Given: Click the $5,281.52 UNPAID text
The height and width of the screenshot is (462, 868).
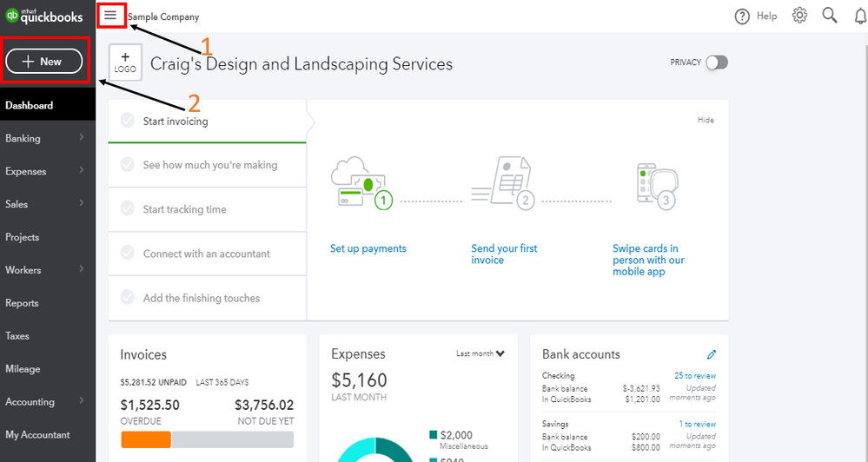Looking at the screenshot, I should 153,382.
